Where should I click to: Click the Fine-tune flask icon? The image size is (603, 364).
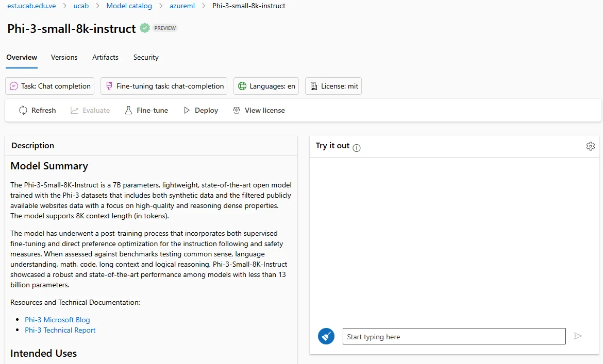point(127,110)
